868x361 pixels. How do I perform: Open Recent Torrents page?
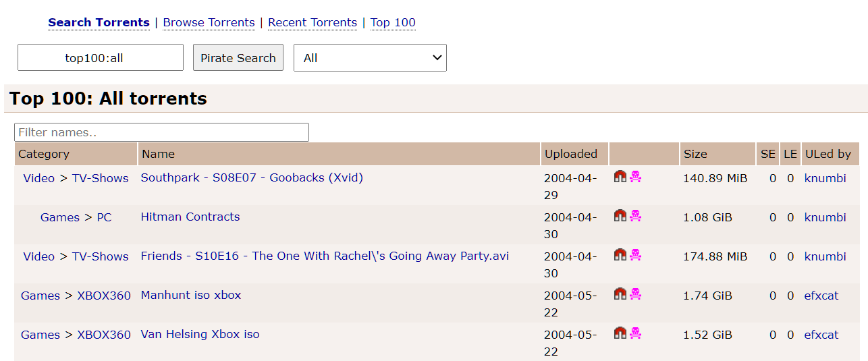pyautogui.click(x=313, y=22)
